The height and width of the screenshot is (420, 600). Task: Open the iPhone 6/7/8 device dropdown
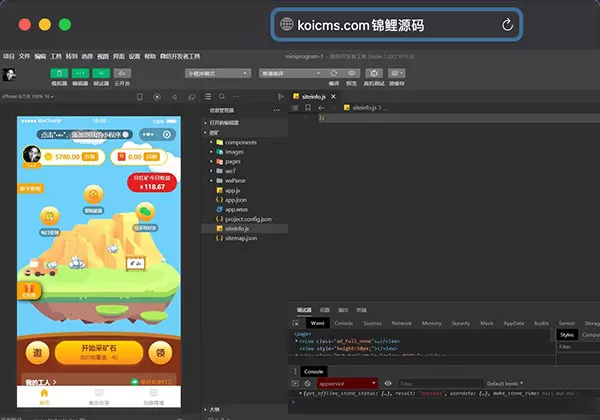point(28,96)
